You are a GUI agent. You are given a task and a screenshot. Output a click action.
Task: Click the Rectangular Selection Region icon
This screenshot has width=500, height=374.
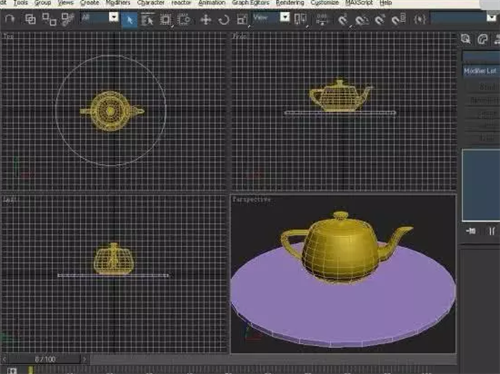coord(165,20)
